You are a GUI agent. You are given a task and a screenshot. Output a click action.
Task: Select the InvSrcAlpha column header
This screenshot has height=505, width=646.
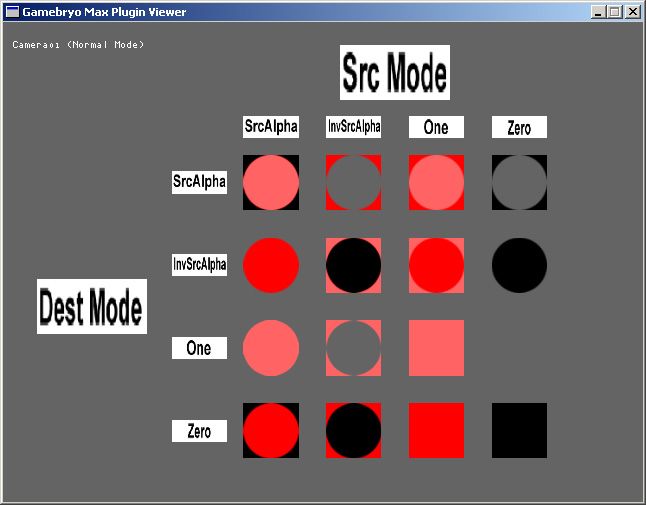(353, 127)
